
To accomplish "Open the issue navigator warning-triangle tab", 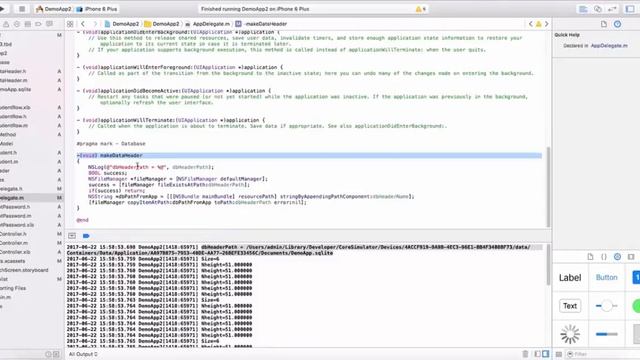I will pyautogui.click(x=6, y=24).
